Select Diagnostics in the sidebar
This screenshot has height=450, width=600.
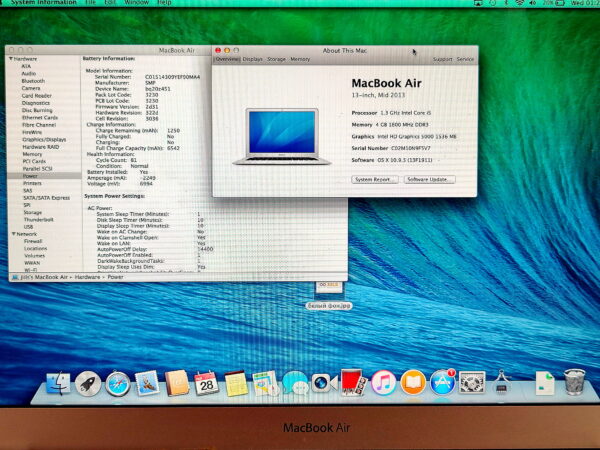(x=36, y=103)
